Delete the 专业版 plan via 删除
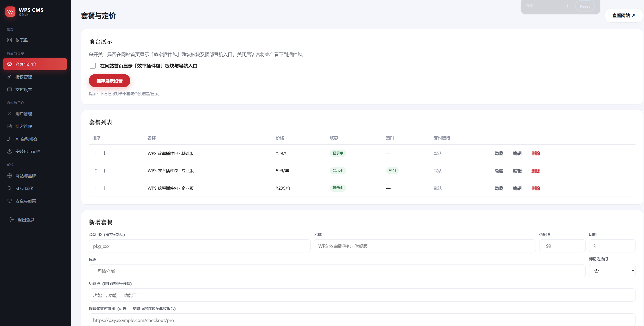Viewport: 644px width, 326px height. coord(536,171)
